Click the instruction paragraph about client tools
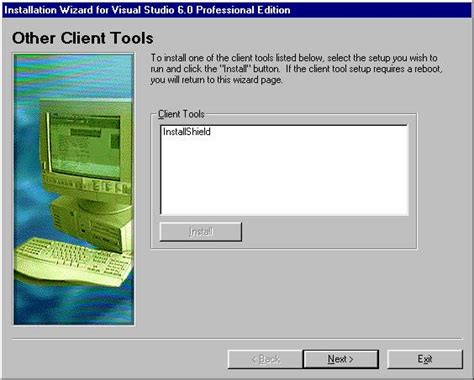Image resolution: width=474 pixels, height=380 pixels. click(x=296, y=69)
